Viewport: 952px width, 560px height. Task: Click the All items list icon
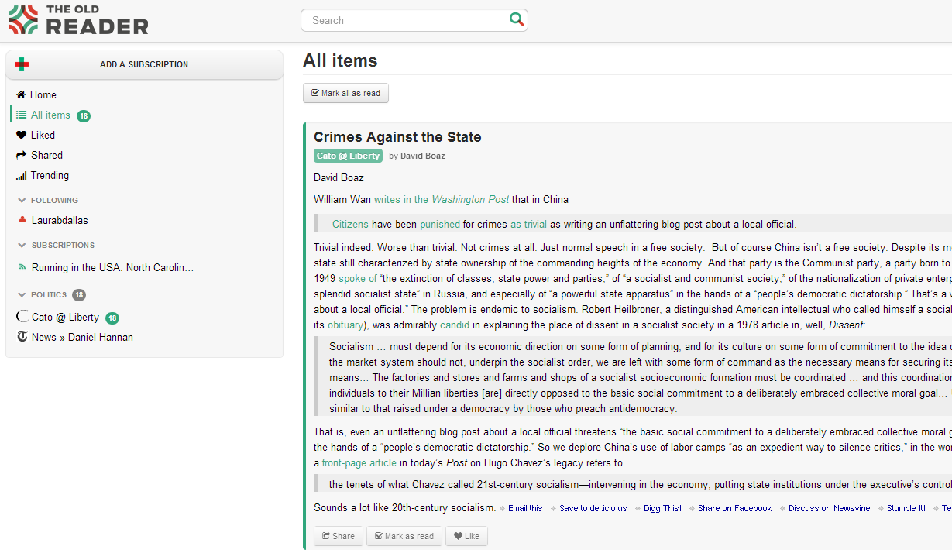pyautogui.click(x=21, y=115)
